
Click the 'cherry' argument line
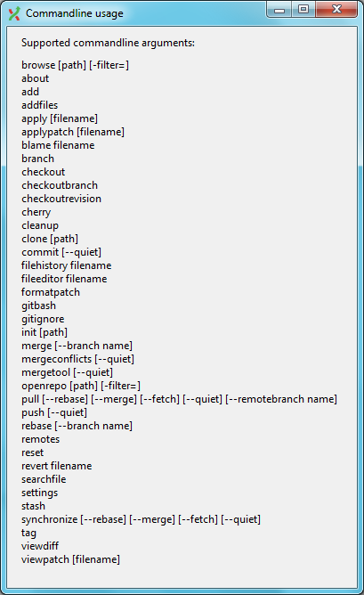(x=36, y=212)
